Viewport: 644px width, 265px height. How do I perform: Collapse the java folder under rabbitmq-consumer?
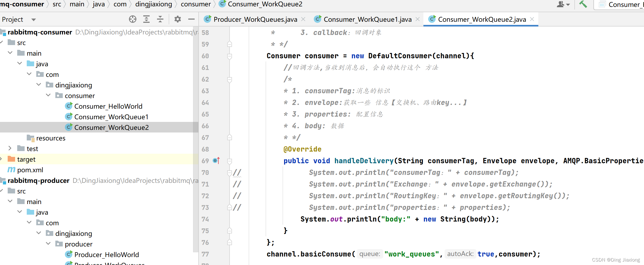(x=20, y=63)
